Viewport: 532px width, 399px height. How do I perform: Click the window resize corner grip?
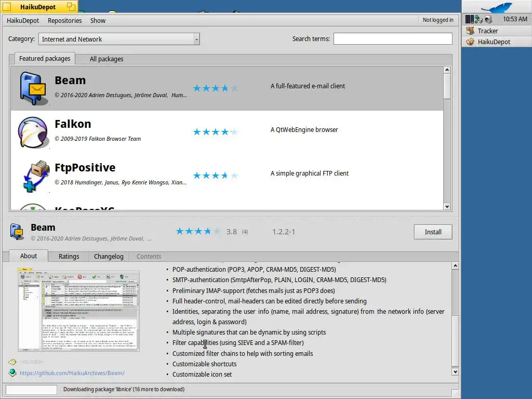[x=456, y=394]
